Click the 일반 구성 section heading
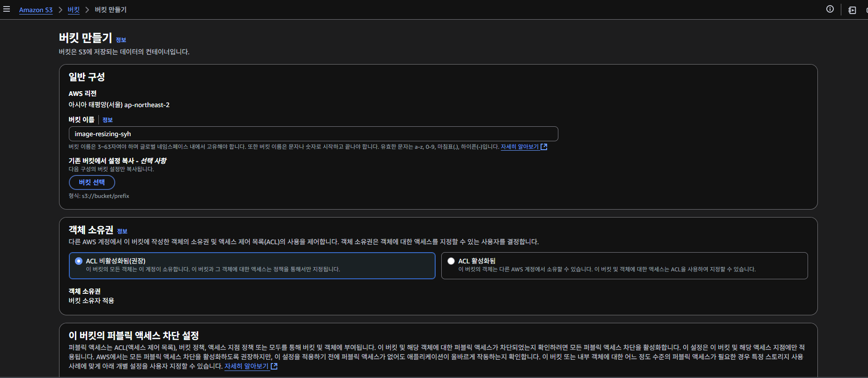Image resolution: width=868 pixels, height=378 pixels. click(87, 77)
